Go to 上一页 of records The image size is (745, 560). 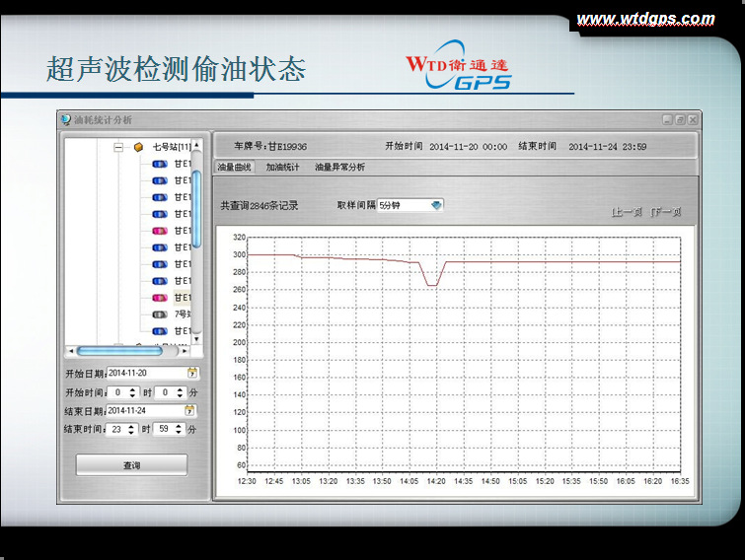click(x=627, y=212)
